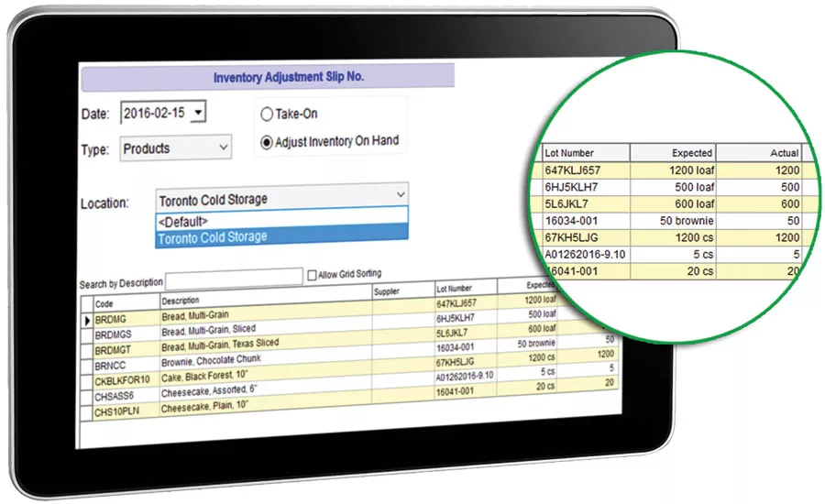Click 'Cheesecake, Assorted, 6"' description
825x504 pixels.
208,392
